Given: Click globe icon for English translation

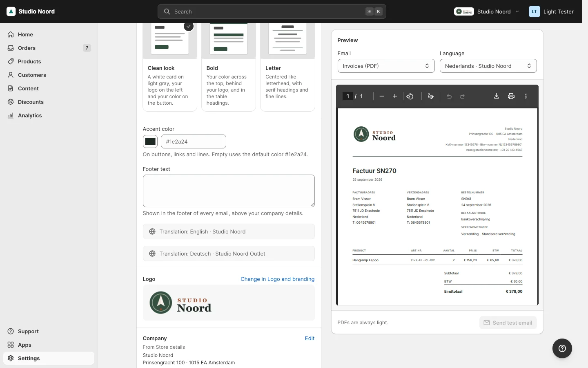Looking at the screenshot, I should 152,231.
